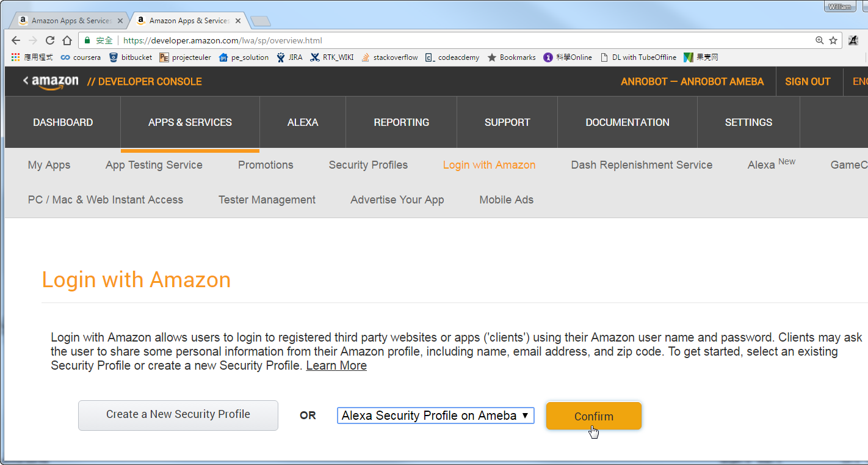
Task: Open the browser home page icon
Action: (x=67, y=40)
